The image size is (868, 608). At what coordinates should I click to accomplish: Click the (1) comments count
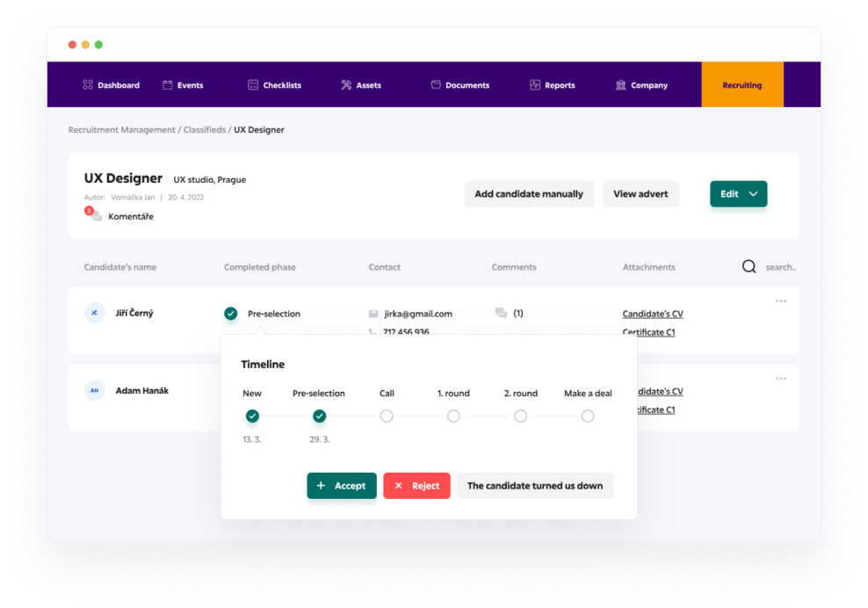(518, 313)
